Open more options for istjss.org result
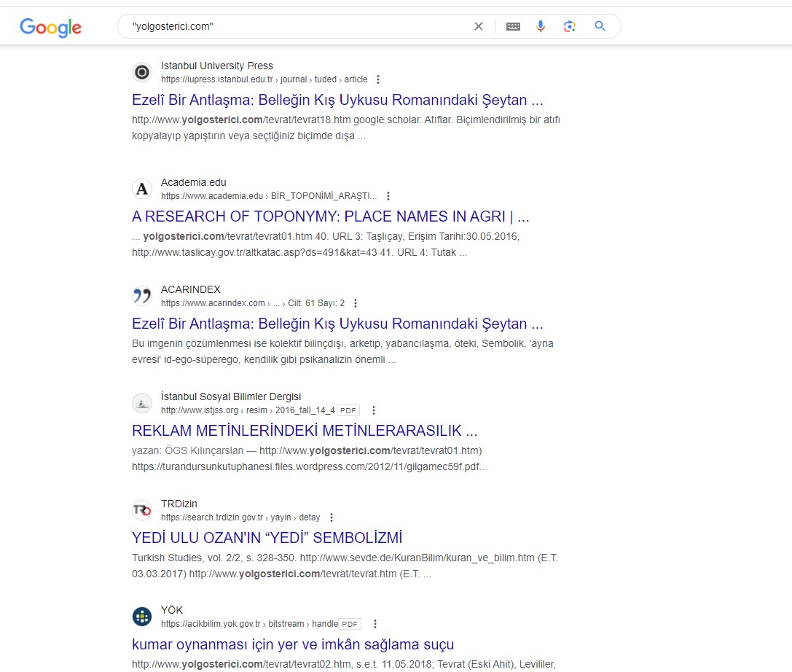 [374, 410]
